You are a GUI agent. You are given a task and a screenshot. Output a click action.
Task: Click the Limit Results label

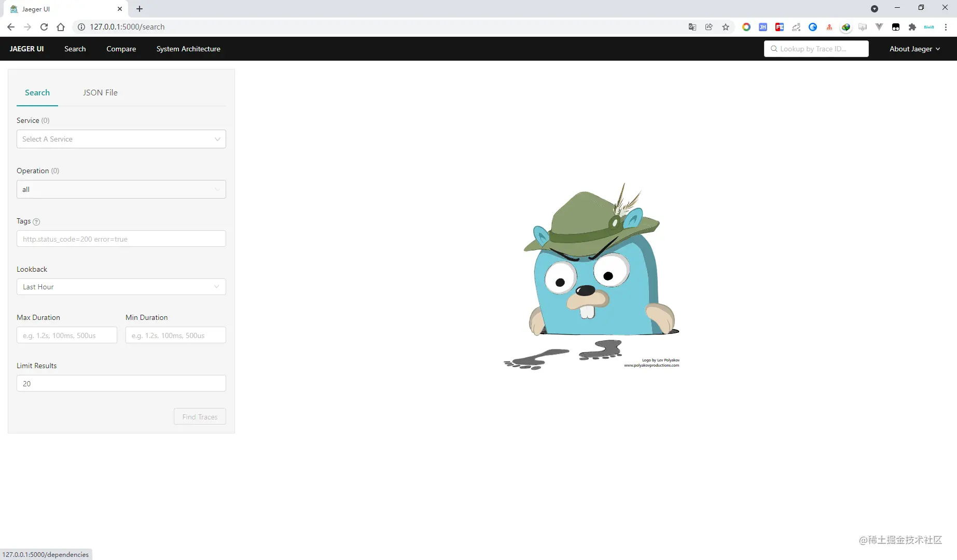coord(36,366)
